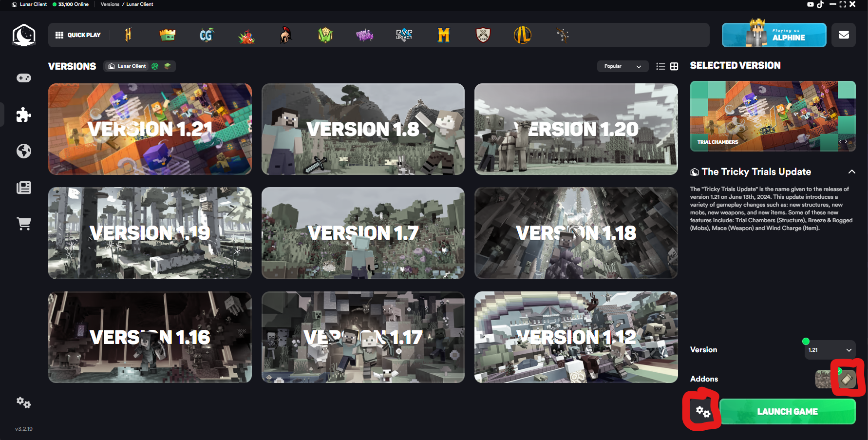Select the green Forge-style module filter icon
868x440 pixels.
[x=155, y=66]
